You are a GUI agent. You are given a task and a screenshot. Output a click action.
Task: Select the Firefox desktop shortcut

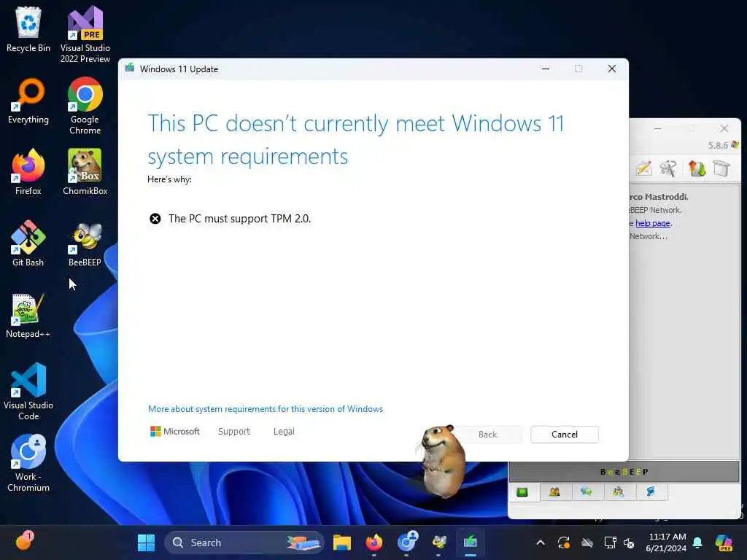pyautogui.click(x=28, y=171)
